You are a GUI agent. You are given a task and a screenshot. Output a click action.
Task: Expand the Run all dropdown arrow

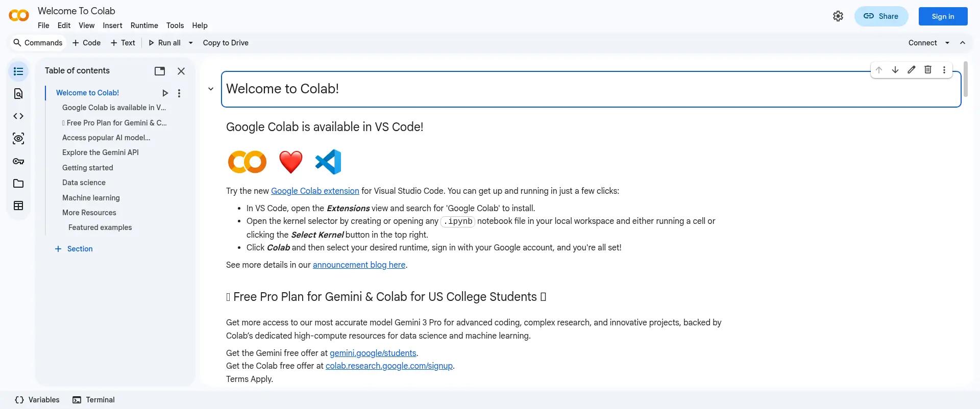coord(190,43)
